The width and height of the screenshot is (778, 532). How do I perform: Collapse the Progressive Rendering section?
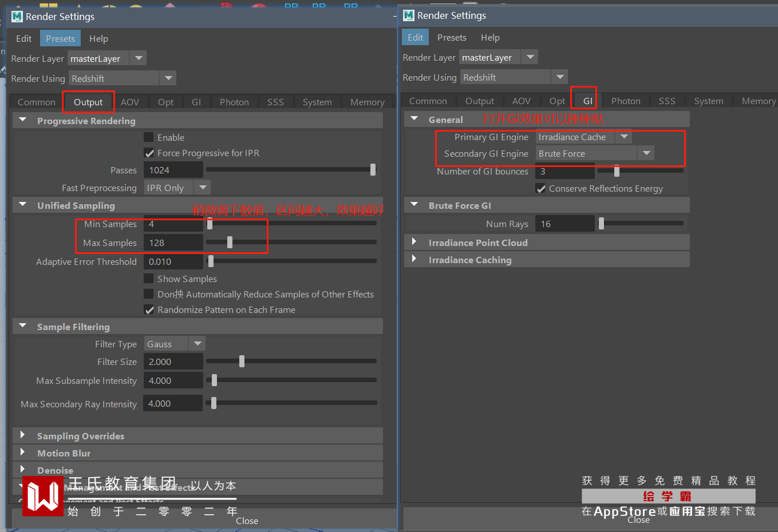point(23,120)
